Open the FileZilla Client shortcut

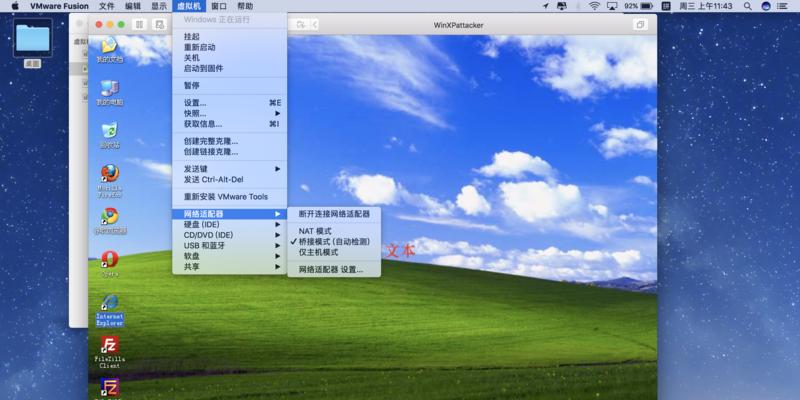click(x=110, y=347)
